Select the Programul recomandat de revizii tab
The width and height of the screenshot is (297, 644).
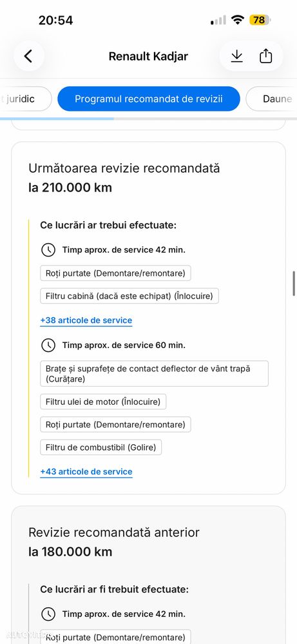[x=148, y=99]
